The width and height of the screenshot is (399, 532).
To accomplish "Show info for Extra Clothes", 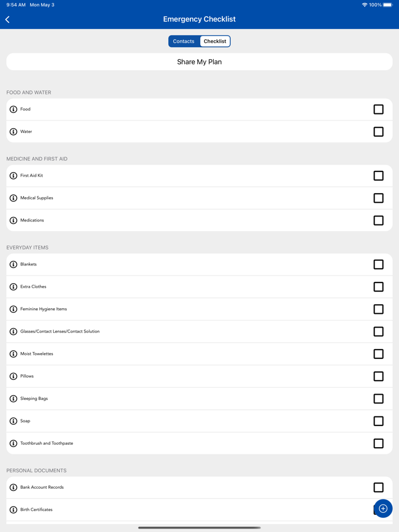I will 13,287.
